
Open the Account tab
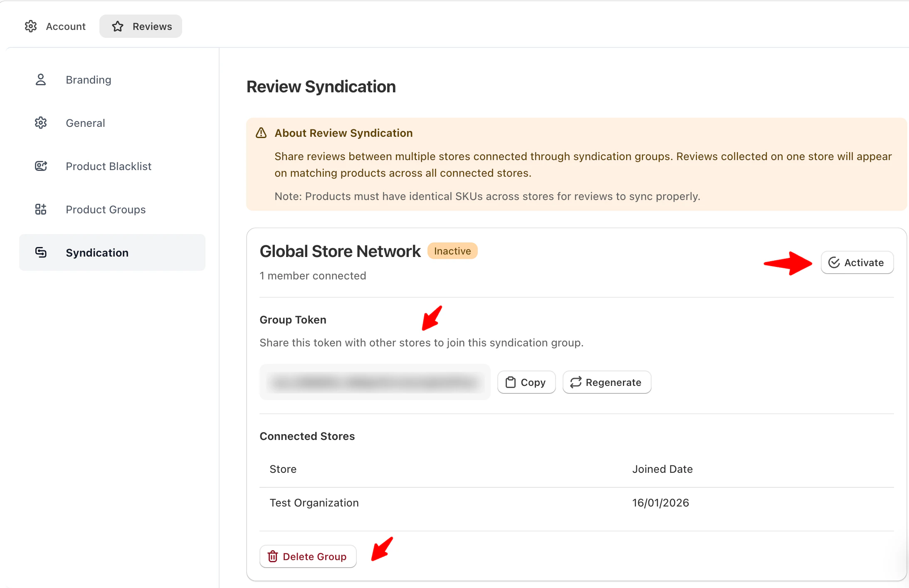pos(55,26)
